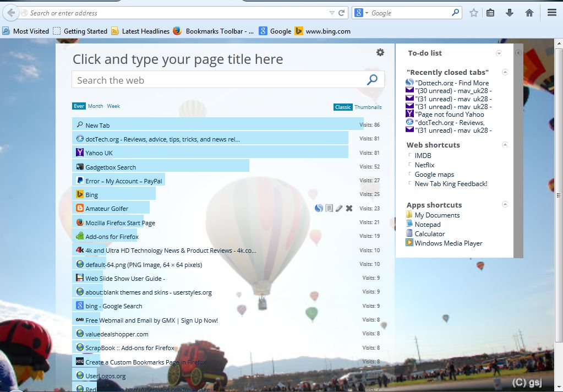Screen dimensions: 563x392
Task: Launch Calculator from Apps shortcuts
Action: [428, 233]
